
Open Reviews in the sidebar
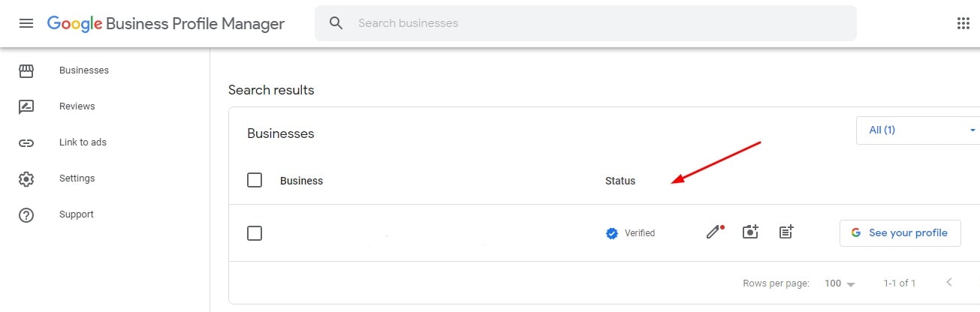(77, 106)
